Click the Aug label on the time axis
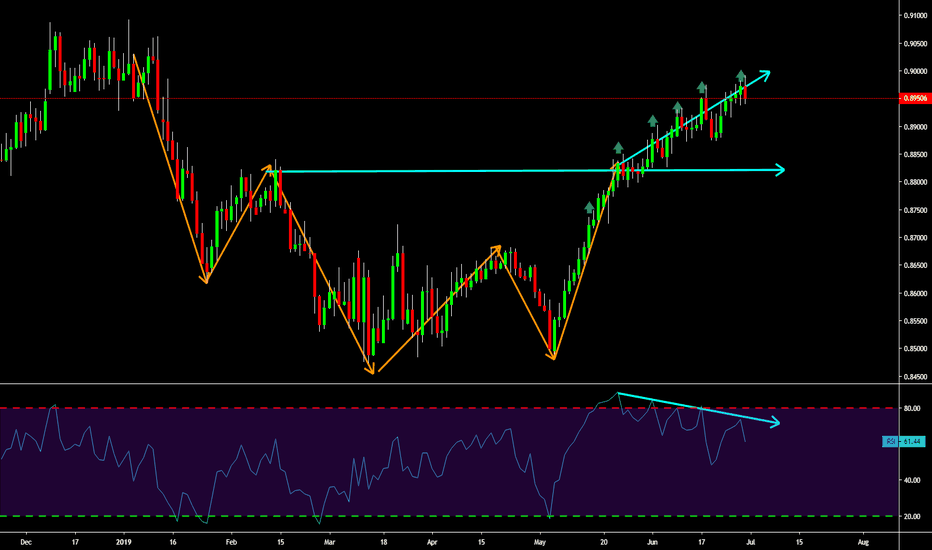932x550 pixels. 863,542
